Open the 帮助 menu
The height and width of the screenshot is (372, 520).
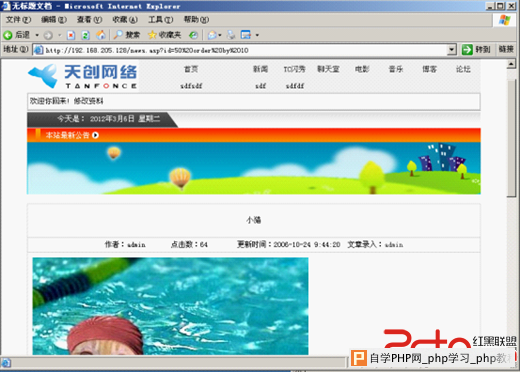[x=196, y=20]
